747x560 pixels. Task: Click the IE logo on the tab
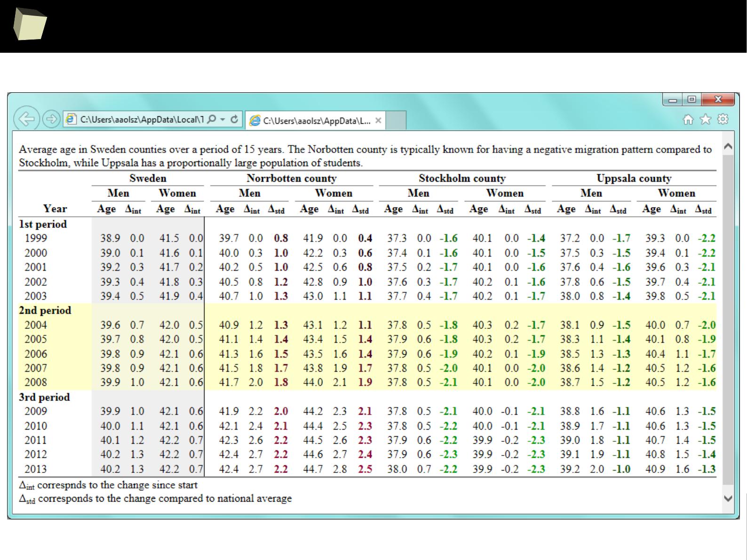(x=254, y=121)
